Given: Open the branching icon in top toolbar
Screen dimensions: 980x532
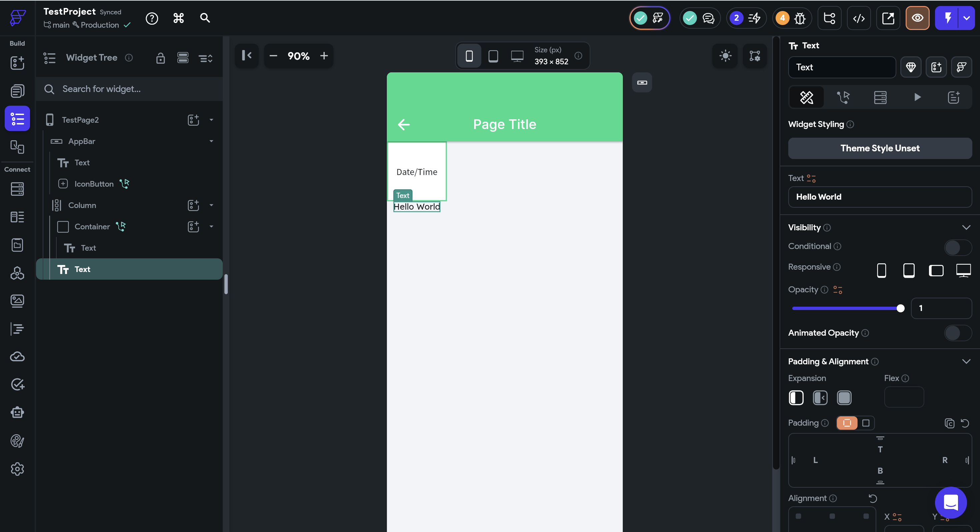Looking at the screenshot, I should 829,18.
